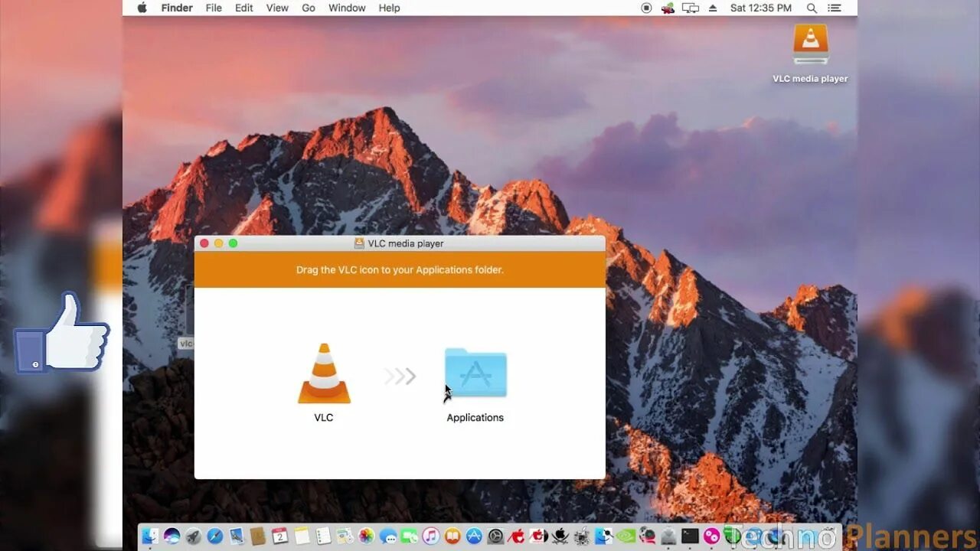Open the View menu
This screenshot has width=980, height=551.
click(x=277, y=8)
